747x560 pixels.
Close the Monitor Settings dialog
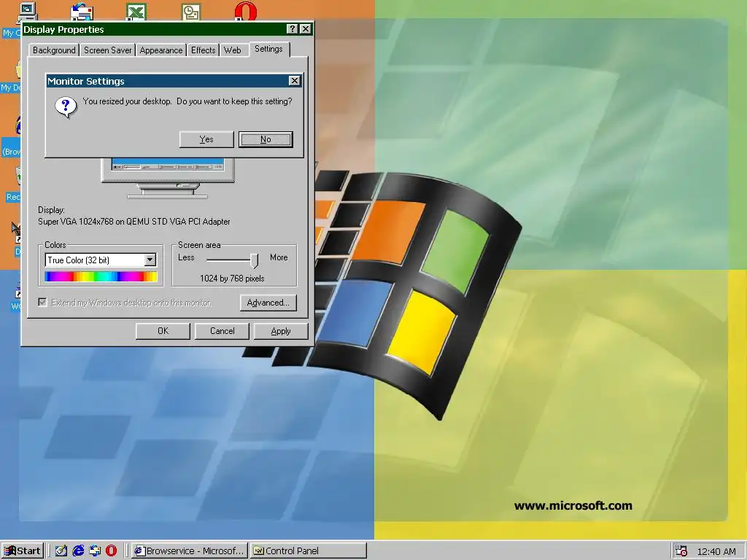(x=295, y=80)
